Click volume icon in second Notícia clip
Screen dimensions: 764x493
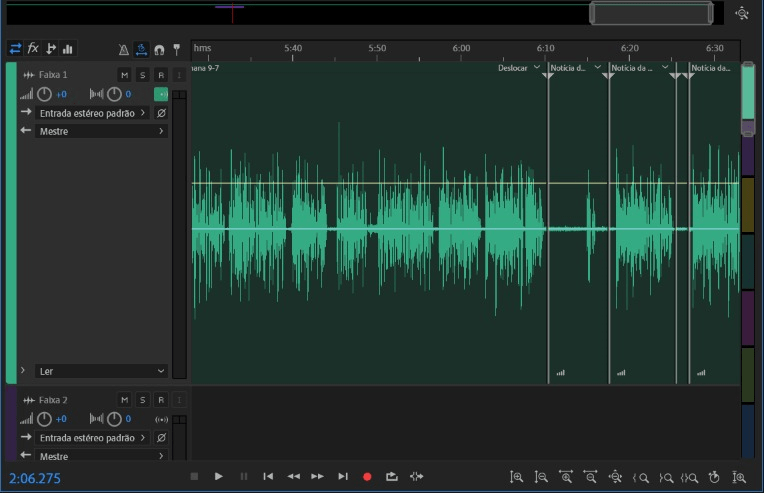[x=621, y=373]
